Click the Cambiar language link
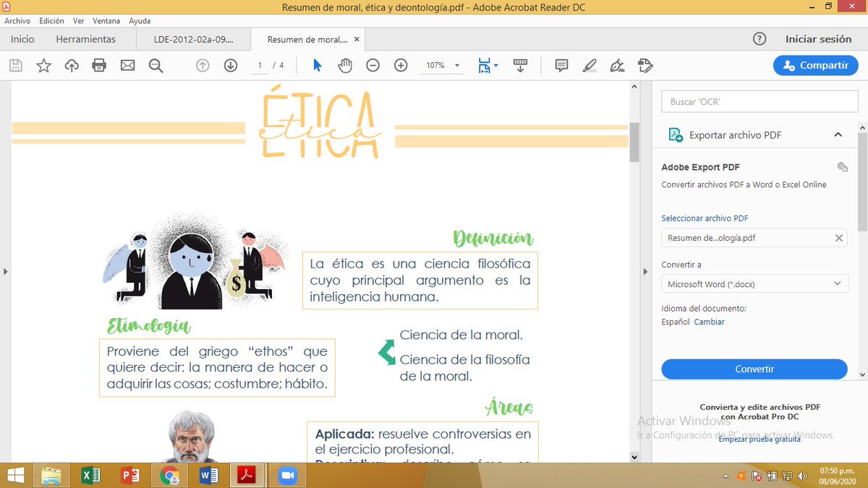This screenshot has height=488, width=868. click(x=709, y=322)
